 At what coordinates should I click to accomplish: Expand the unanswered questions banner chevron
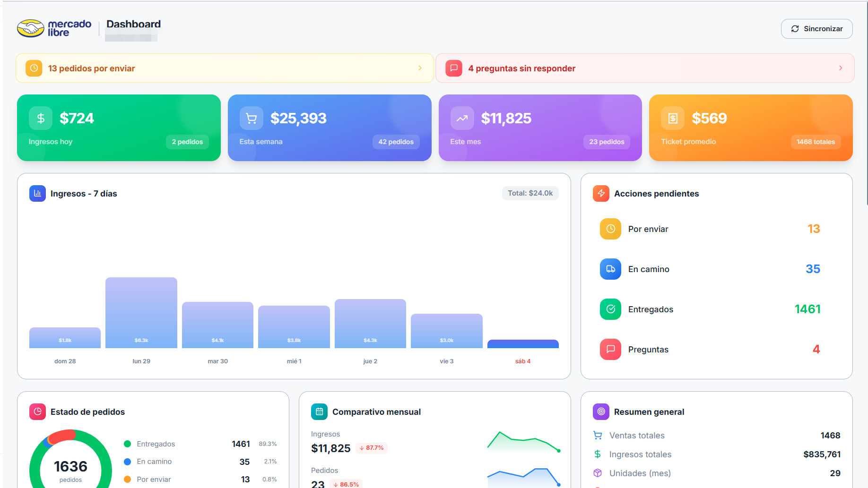(x=841, y=68)
